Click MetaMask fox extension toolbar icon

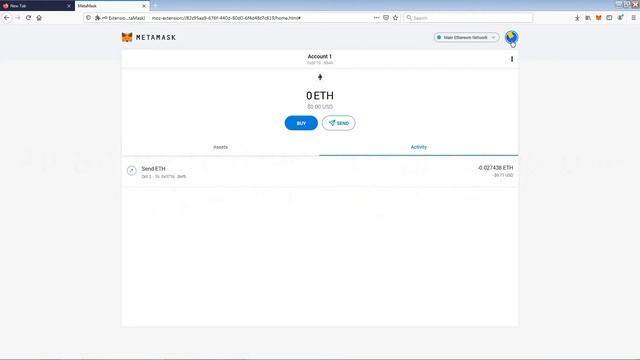click(598, 18)
